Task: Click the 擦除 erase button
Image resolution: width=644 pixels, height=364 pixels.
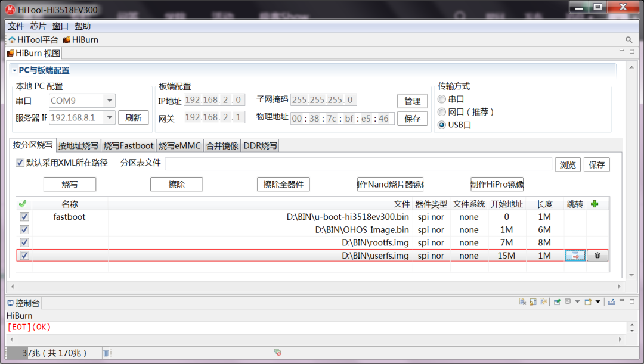Action: [x=177, y=184]
